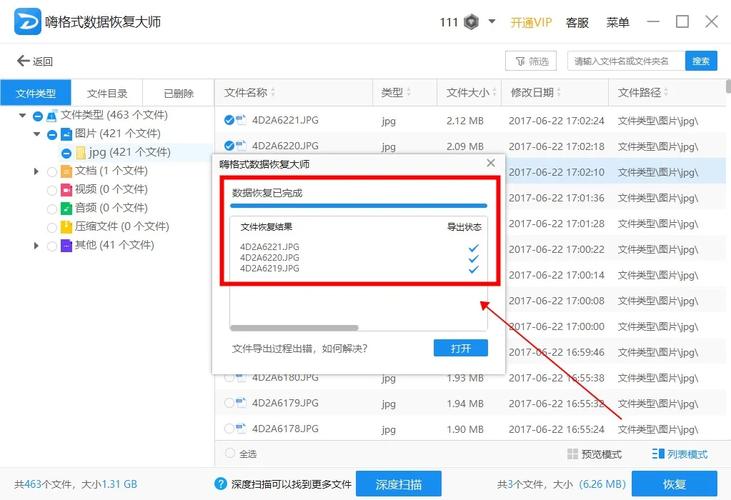
Task: Switch to 文件类型 tab
Action: coord(36,93)
